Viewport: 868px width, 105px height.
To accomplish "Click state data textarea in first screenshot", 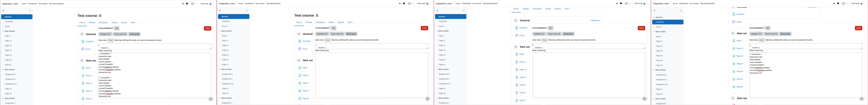I will pos(155,47).
